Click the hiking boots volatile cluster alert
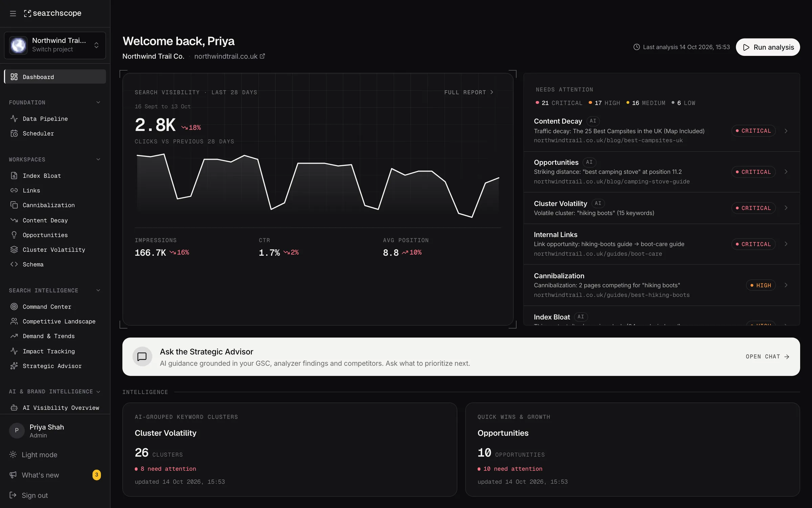Image resolution: width=812 pixels, height=508 pixels. click(x=661, y=208)
